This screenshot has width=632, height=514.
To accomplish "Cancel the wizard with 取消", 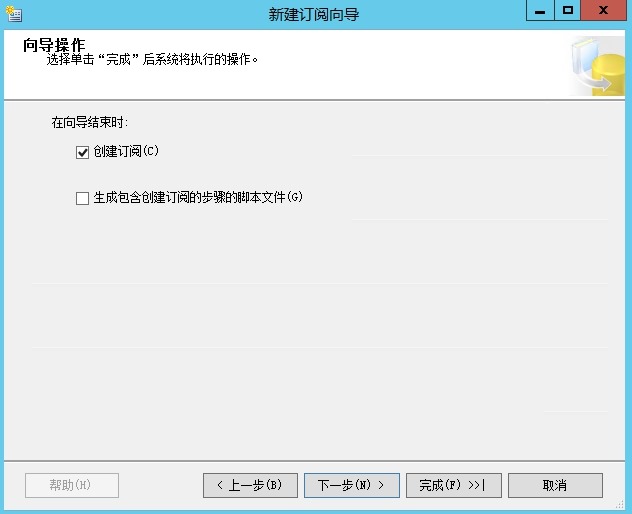I will (x=555, y=485).
